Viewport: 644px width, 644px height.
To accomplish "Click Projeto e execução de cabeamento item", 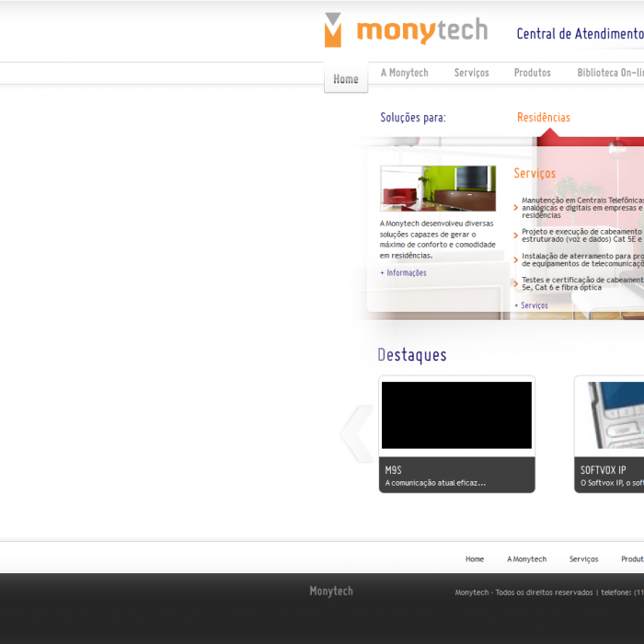I will pos(582,236).
